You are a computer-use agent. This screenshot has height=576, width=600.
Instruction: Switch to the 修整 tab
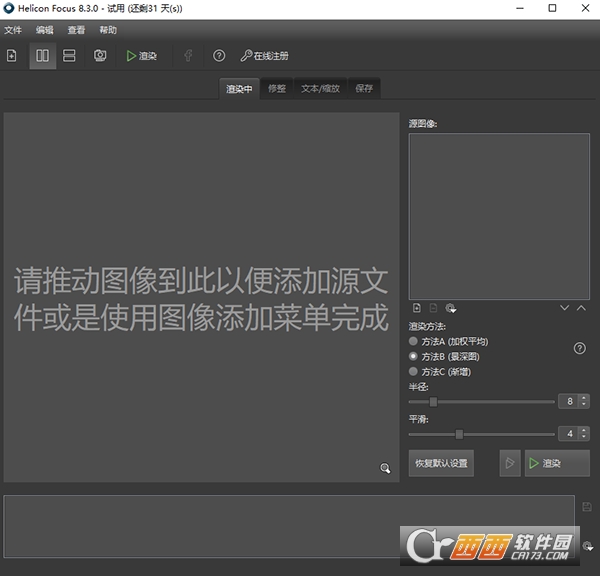tap(277, 89)
